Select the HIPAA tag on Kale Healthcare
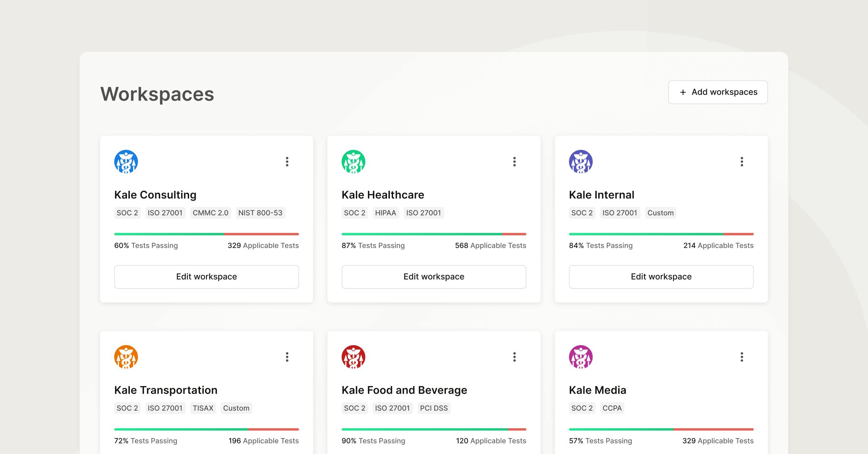The width and height of the screenshot is (868, 454). 386,213
